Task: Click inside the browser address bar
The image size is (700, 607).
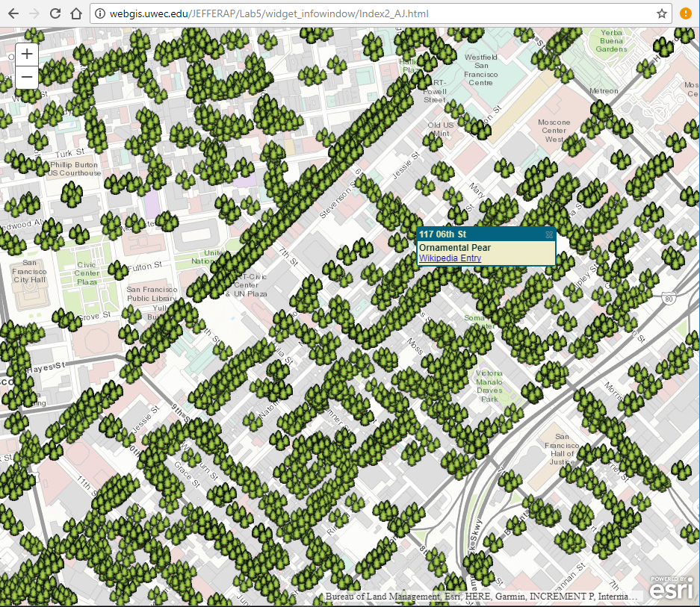Action: click(x=299, y=13)
